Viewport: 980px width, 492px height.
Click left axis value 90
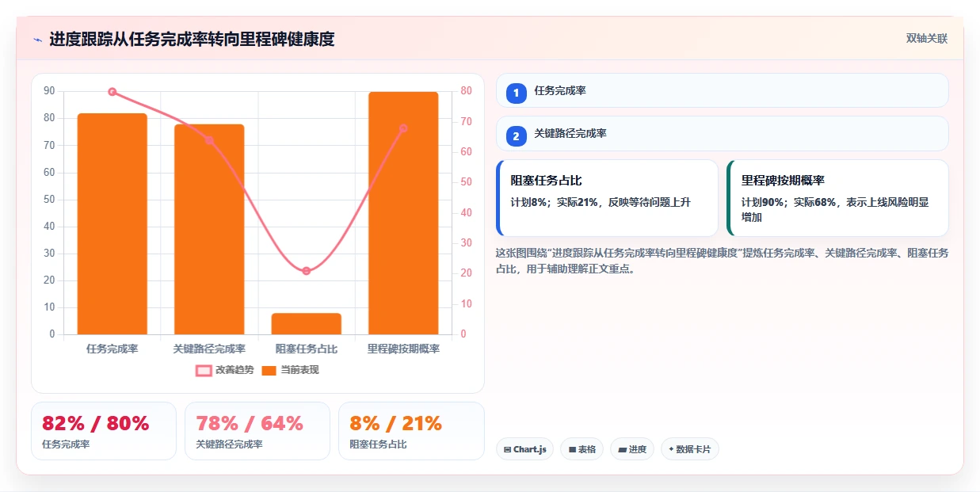49,91
